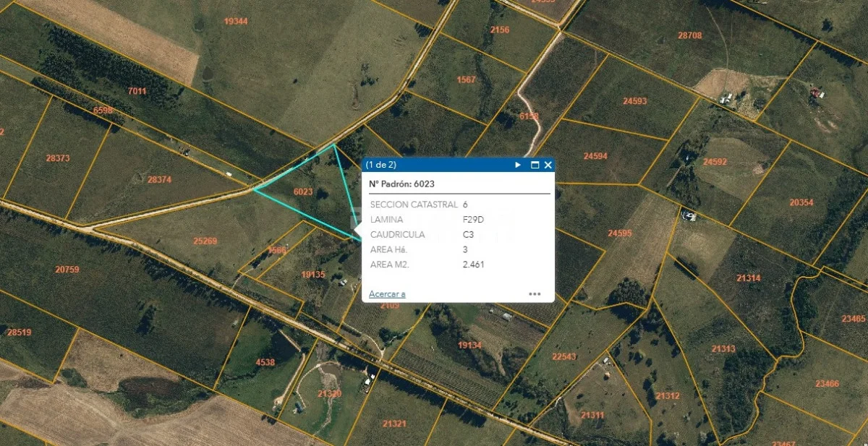This screenshot has width=868, height=446.
Task: Select parcel labeled 24593
Action: click(635, 101)
